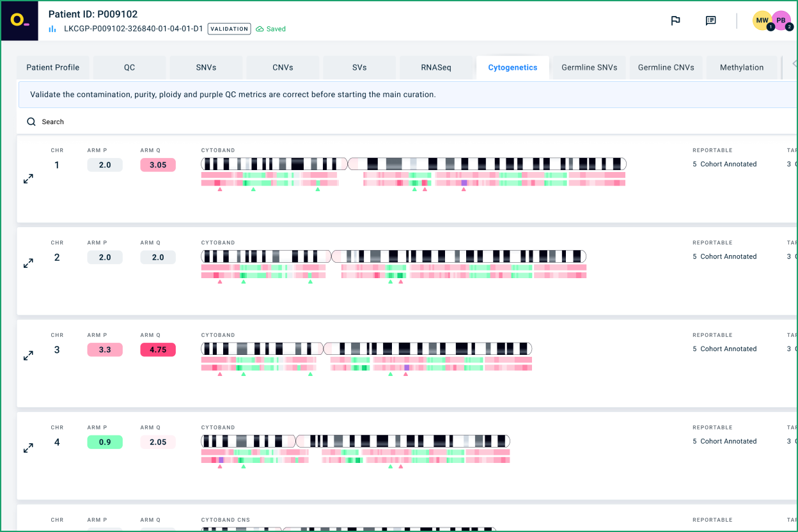Click chromosome 2 Arm Q value 2.0

pos(158,257)
